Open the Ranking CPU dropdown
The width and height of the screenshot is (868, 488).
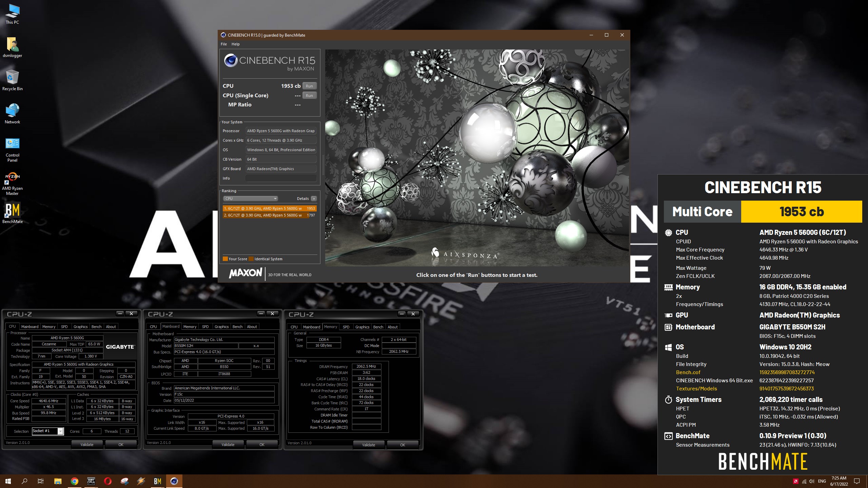[x=251, y=199]
